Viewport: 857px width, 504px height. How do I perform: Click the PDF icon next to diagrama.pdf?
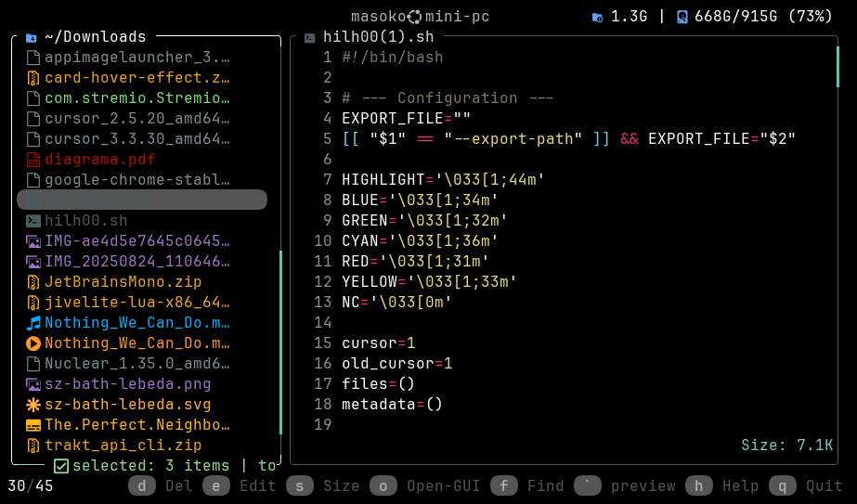click(x=32, y=160)
